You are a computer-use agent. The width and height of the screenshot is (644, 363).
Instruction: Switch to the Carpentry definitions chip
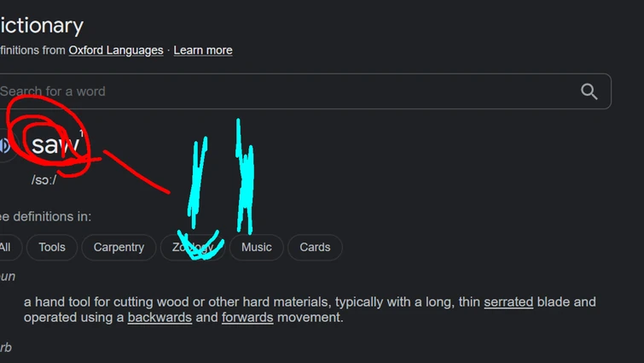tap(119, 247)
